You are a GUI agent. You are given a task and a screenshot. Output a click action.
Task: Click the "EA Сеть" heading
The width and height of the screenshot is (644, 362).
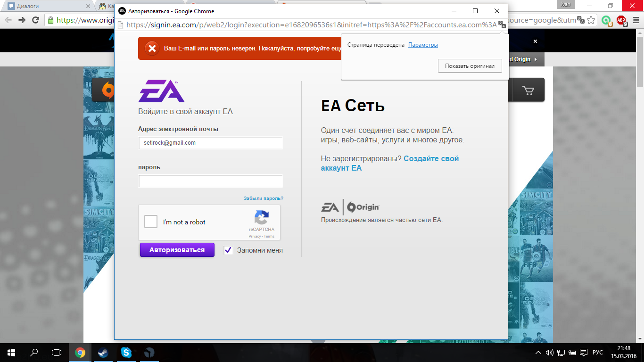(x=353, y=106)
